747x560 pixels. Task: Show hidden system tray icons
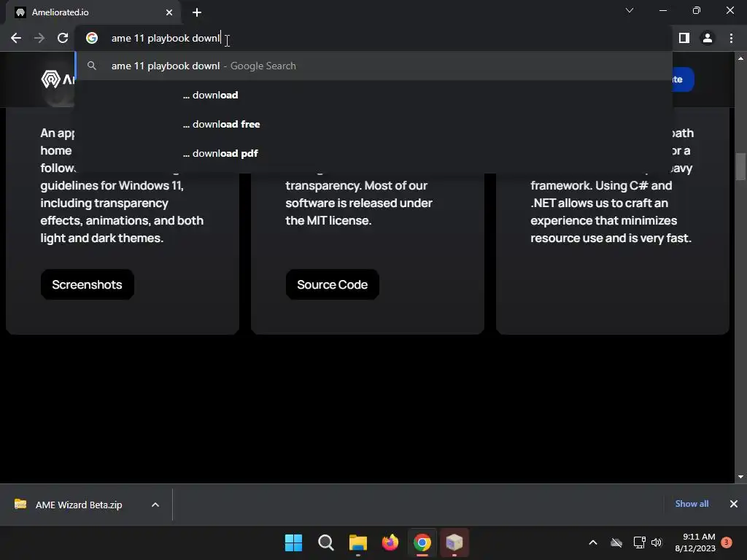[593, 542]
